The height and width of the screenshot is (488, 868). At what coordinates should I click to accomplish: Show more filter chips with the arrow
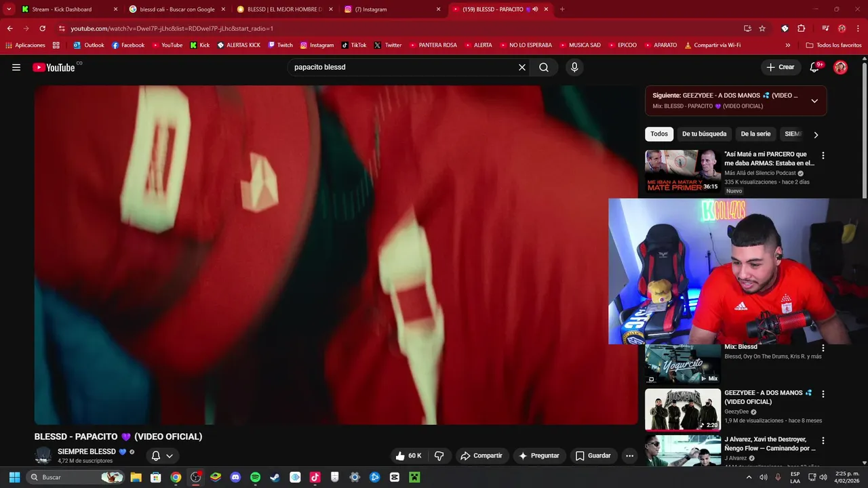[x=816, y=134]
